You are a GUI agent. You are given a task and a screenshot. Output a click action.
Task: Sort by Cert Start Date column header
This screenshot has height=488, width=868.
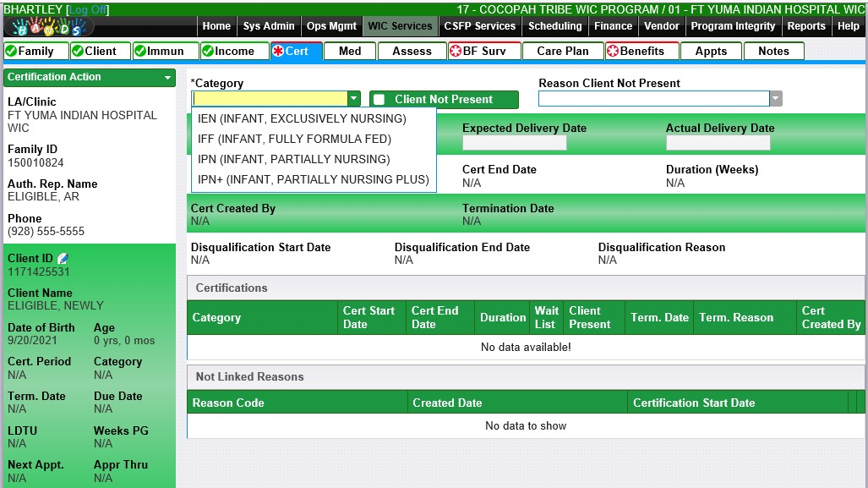tap(370, 317)
